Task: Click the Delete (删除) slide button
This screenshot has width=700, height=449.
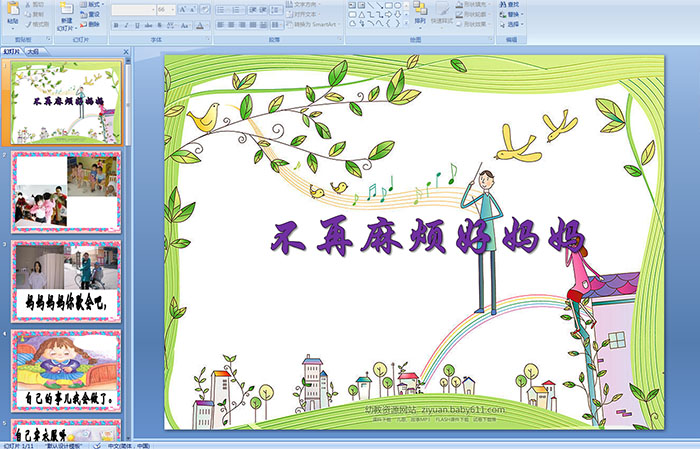Action: coord(90,24)
